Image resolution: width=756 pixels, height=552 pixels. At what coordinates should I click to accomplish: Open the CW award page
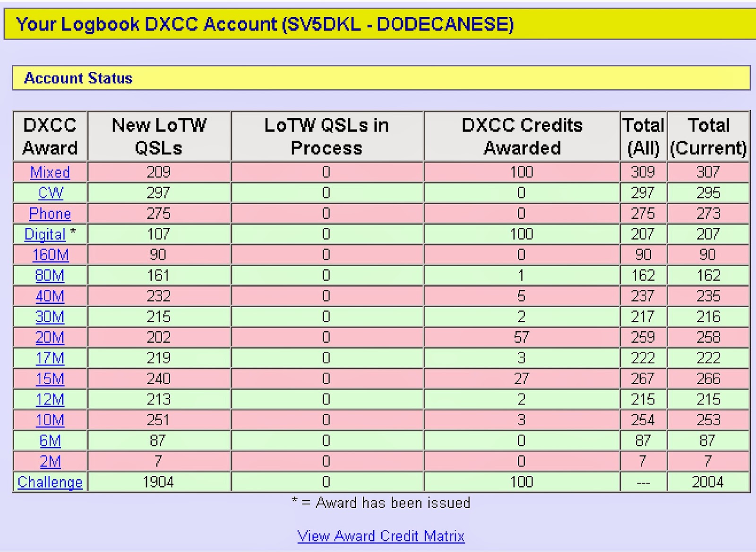(x=50, y=193)
